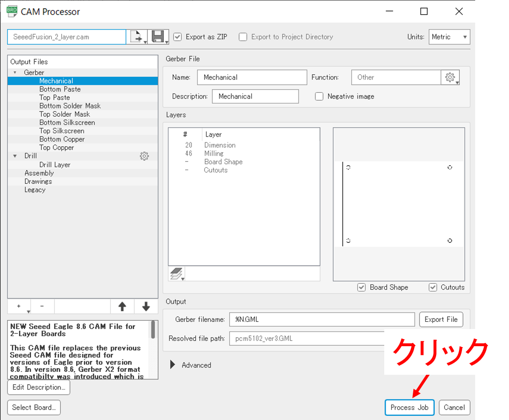This screenshot has width=509, height=420.
Task: Expand the Advanced section
Action: coord(173,365)
